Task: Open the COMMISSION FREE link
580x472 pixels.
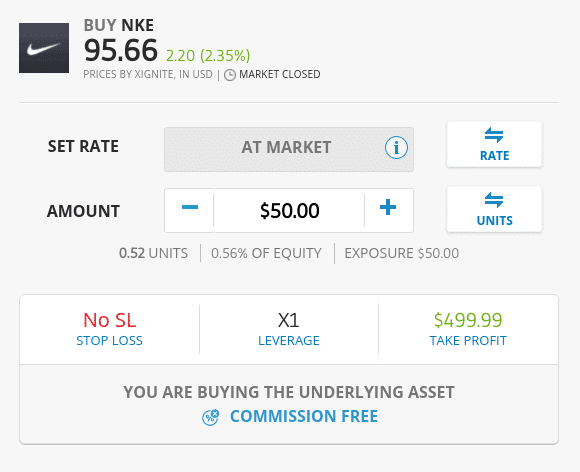Action: (x=304, y=416)
